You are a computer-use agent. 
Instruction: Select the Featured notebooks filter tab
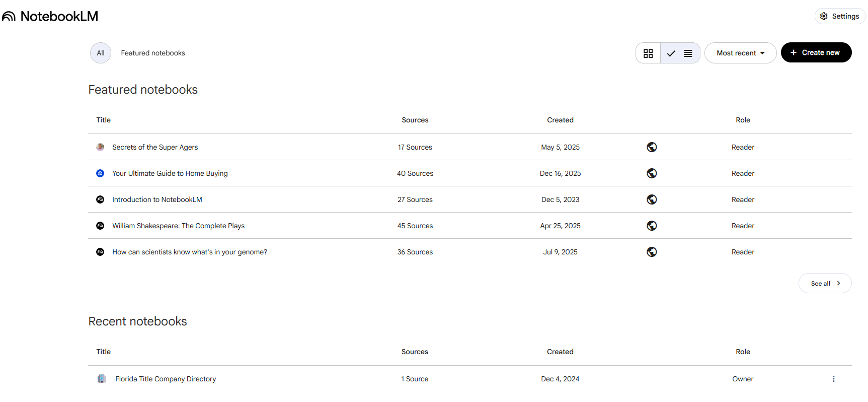(x=153, y=53)
